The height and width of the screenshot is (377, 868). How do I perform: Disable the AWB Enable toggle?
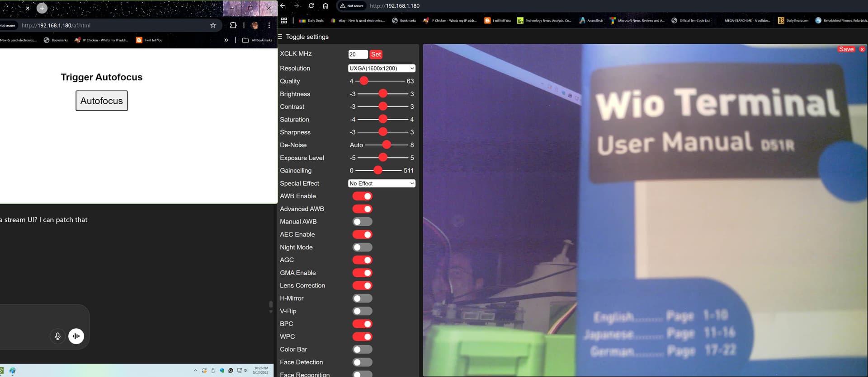pos(362,196)
